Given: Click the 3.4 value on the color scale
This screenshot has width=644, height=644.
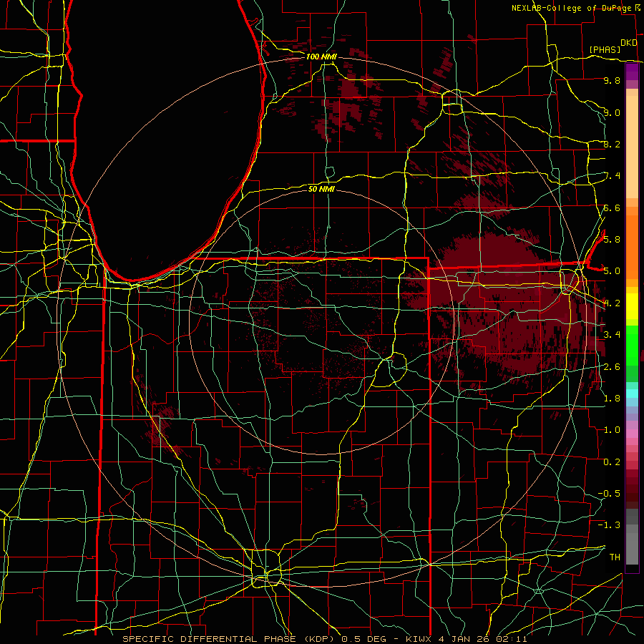Looking at the screenshot, I should coord(612,334).
